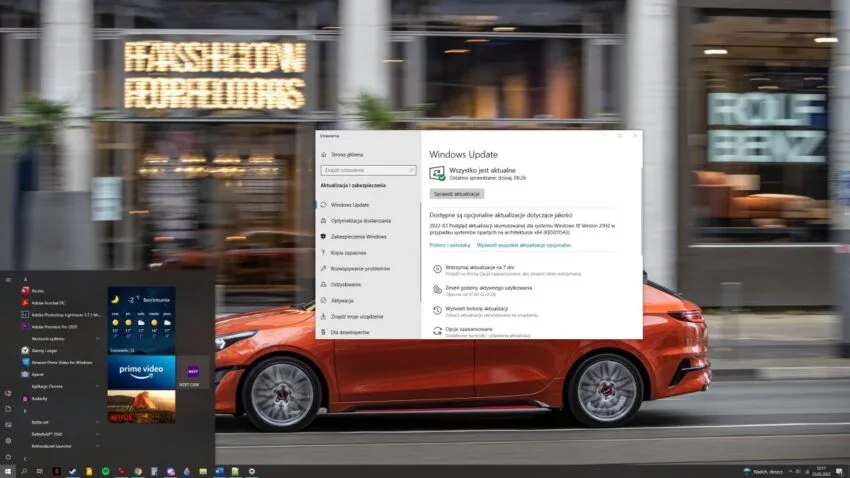Open the weather live tile
This screenshot has height=478, width=850.
[141, 320]
